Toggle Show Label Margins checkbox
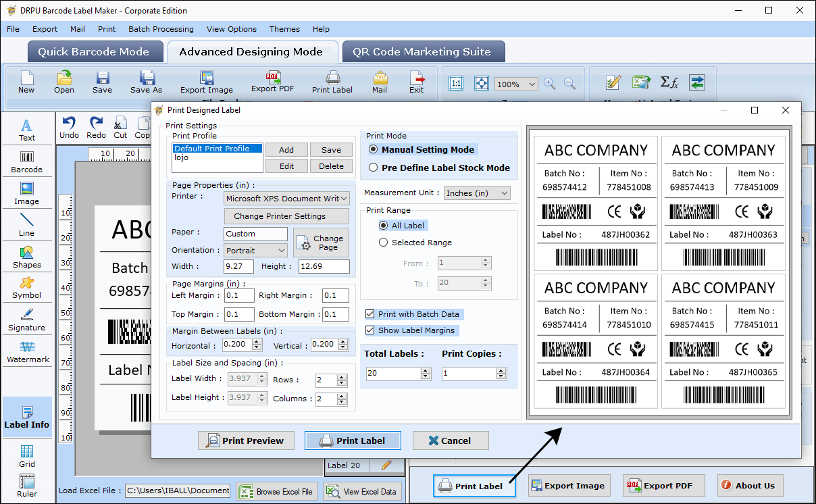Screen dimensions: 816x504 click(x=369, y=330)
